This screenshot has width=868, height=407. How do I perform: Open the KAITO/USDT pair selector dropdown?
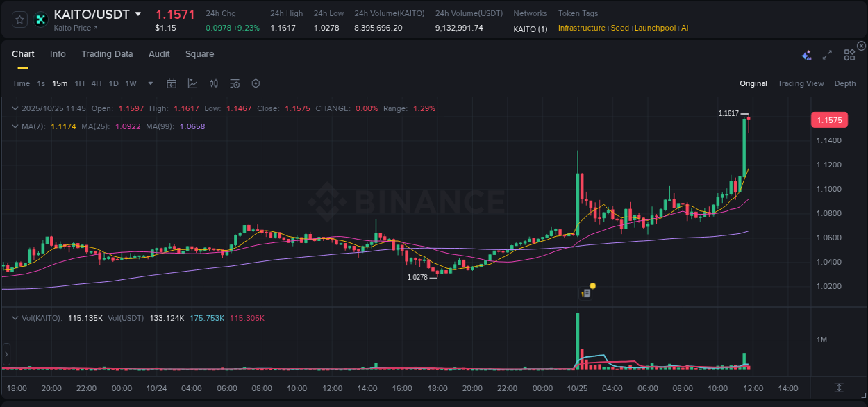pyautogui.click(x=139, y=13)
